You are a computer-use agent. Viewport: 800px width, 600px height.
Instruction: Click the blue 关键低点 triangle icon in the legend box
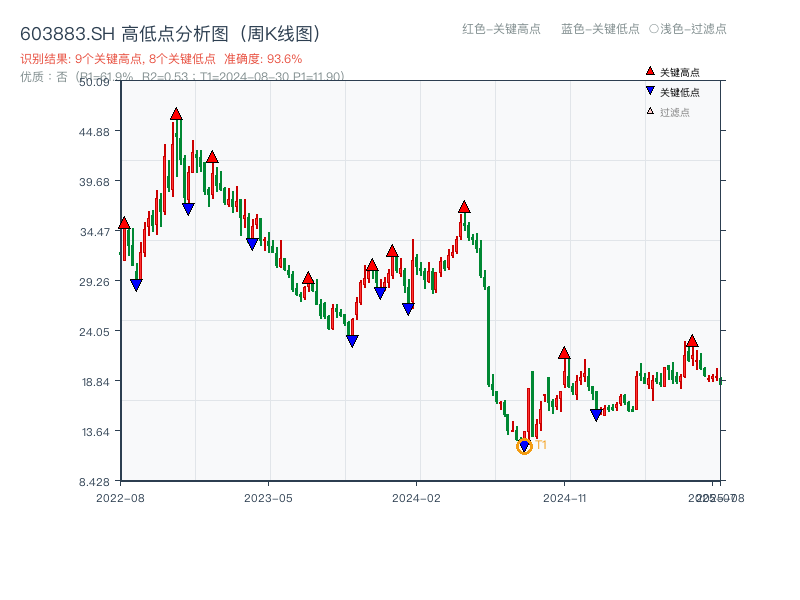[650, 90]
